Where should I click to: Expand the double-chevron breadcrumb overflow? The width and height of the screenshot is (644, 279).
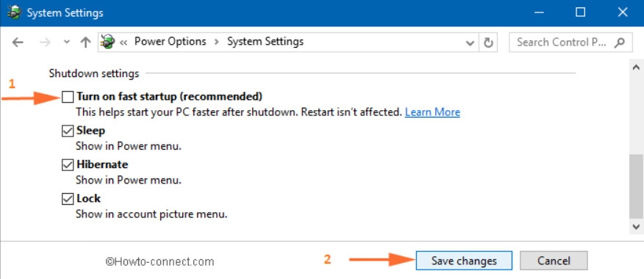[124, 43]
